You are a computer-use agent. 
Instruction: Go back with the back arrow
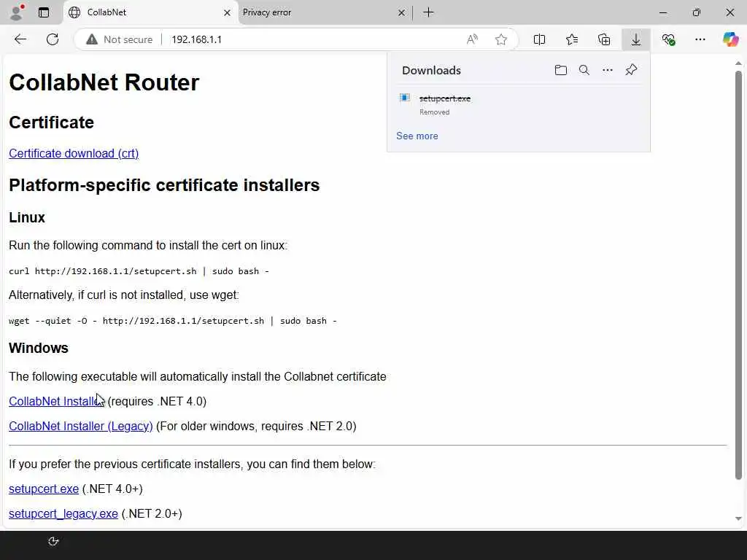(x=20, y=39)
